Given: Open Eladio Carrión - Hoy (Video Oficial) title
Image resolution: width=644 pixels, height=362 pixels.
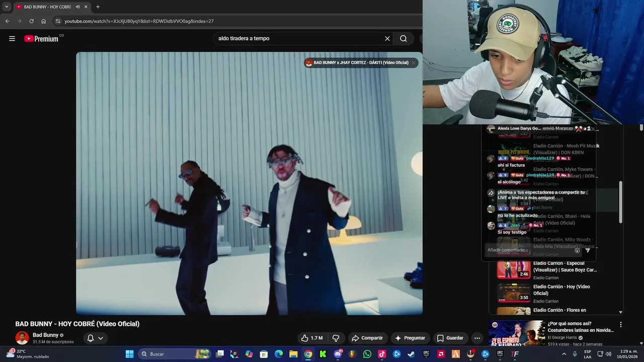Looking at the screenshot, I should pyautogui.click(x=561, y=290).
